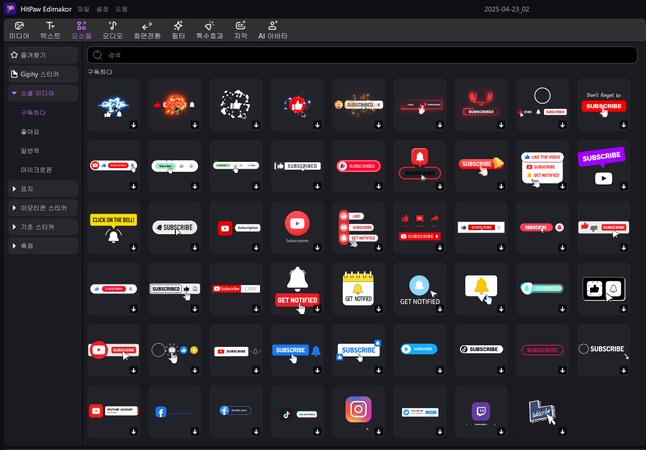Open the 미디어 media tab
646x450 pixels.
[x=19, y=30]
